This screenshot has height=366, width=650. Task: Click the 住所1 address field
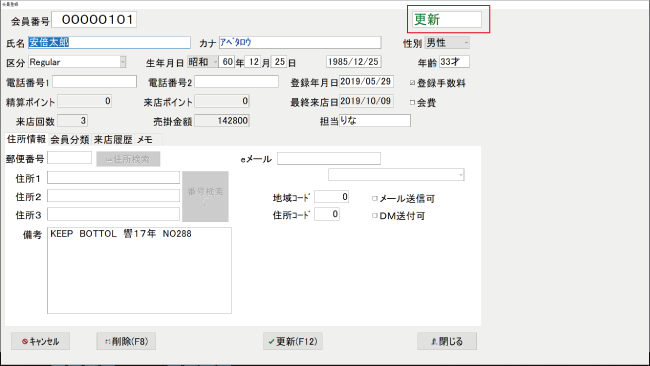114,177
